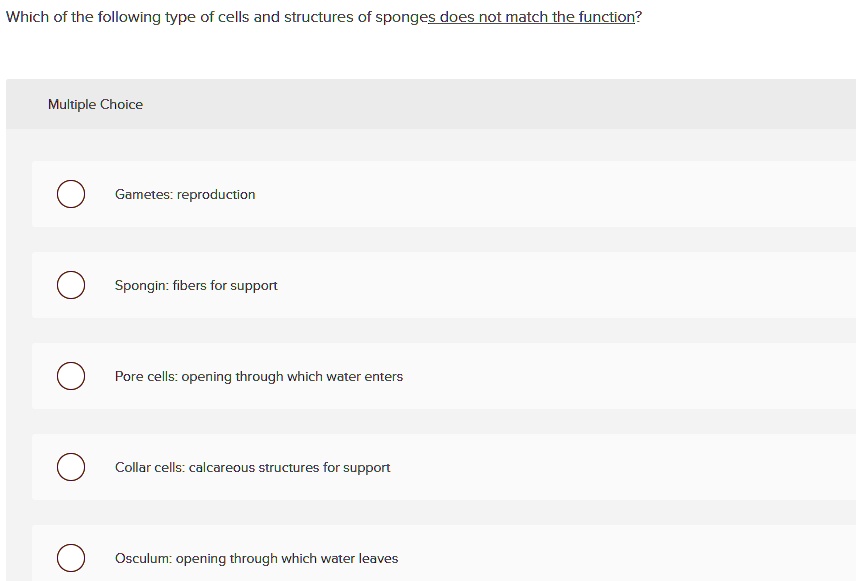
Task: Click the words 'Pore cells' in third option
Action: [145, 376]
